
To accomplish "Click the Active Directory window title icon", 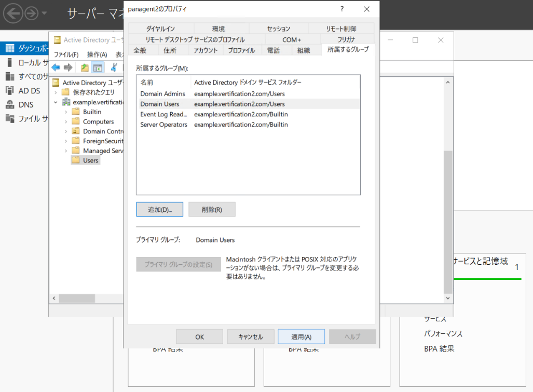I will pyautogui.click(x=57, y=40).
